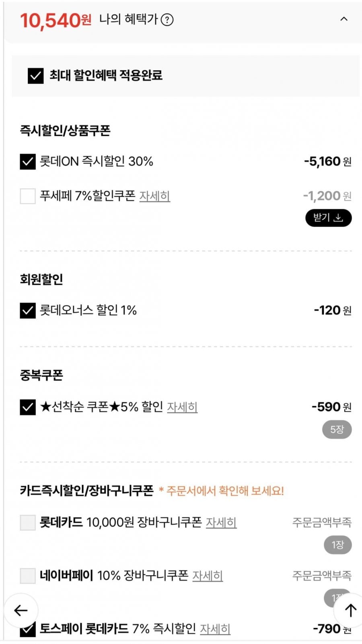The height and width of the screenshot is (644, 362).
Task: Go back with the left arrow button
Action: click(21, 611)
